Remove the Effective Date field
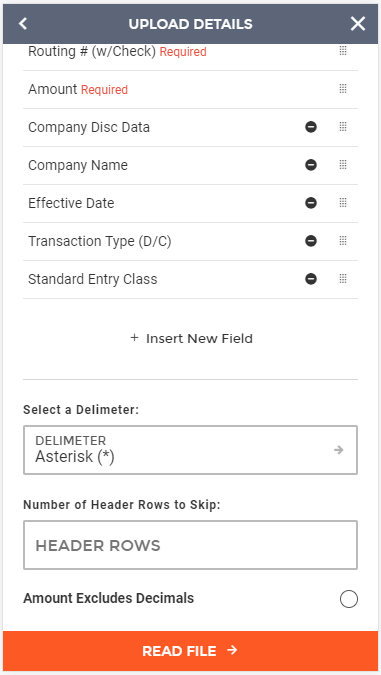The width and height of the screenshot is (381, 675). pos(311,203)
